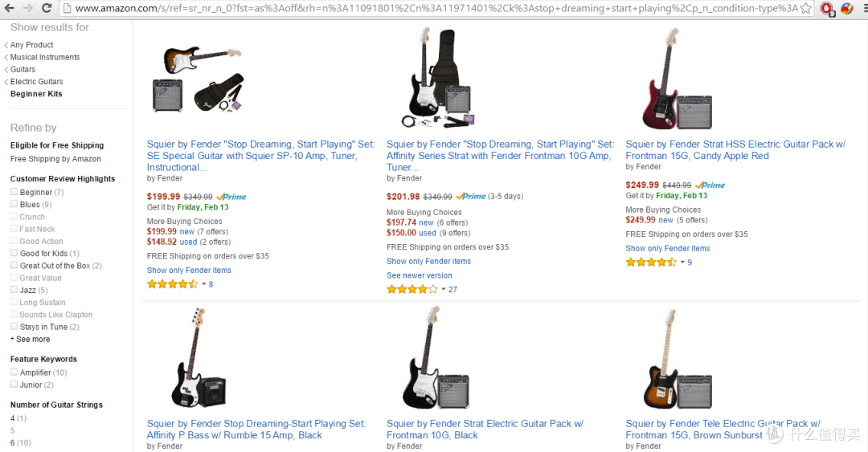This screenshot has width=868, height=452.
Task: Expand the '+ See more' review highlights
Action: click(31, 339)
